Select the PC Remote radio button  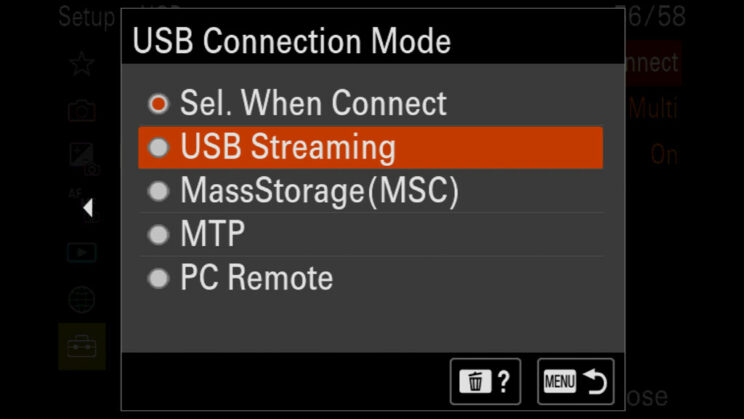158,279
